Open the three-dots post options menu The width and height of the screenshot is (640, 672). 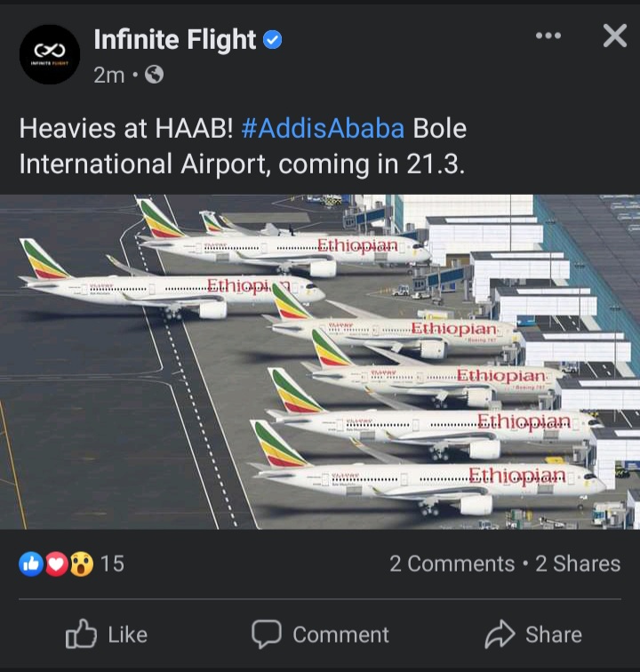tap(548, 36)
